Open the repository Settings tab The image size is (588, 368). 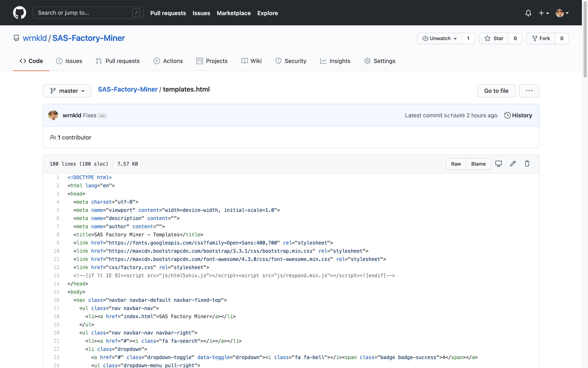380,61
